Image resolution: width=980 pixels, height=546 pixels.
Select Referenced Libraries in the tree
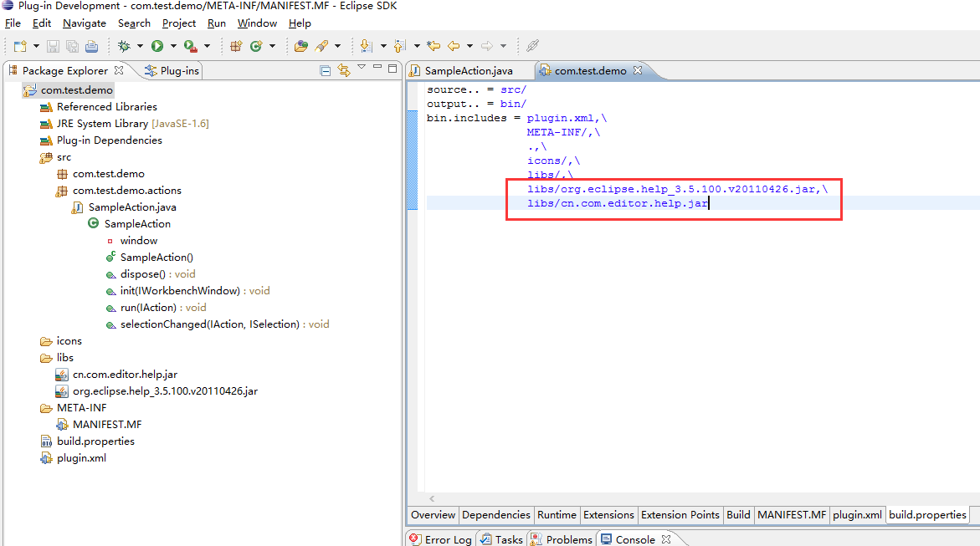[x=107, y=107]
